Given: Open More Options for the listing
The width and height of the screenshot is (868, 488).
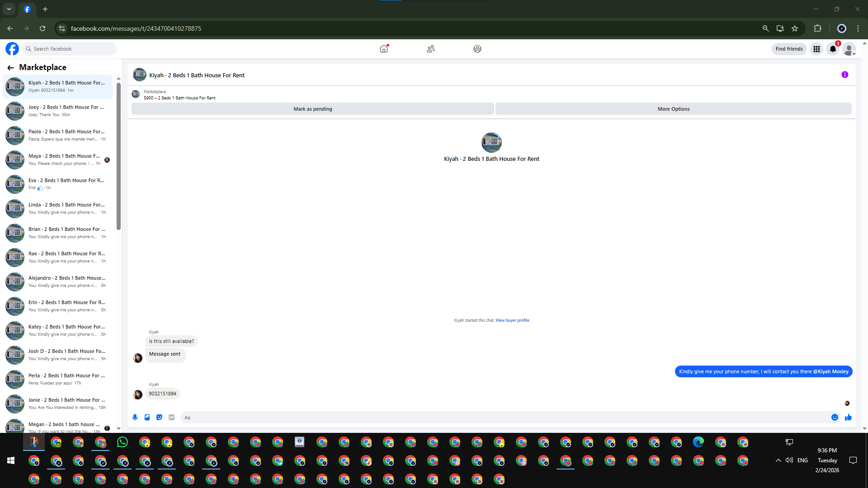Looking at the screenshot, I should [673, 109].
